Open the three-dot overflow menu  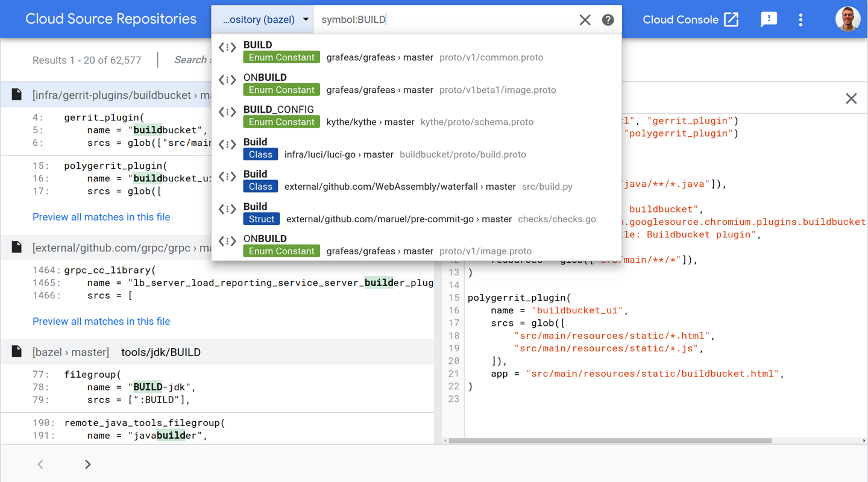[x=800, y=19]
